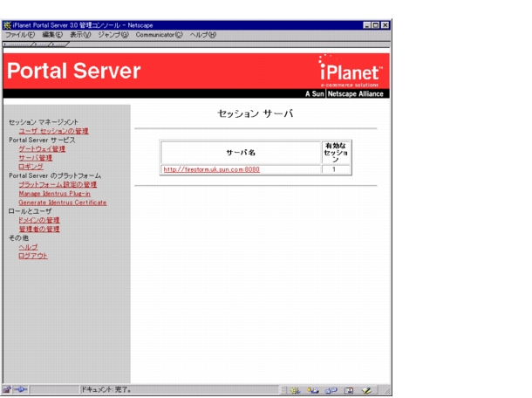Open プラットフォーム設定の管理 link
The image size is (532, 398).
pyautogui.click(x=58, y=184)
